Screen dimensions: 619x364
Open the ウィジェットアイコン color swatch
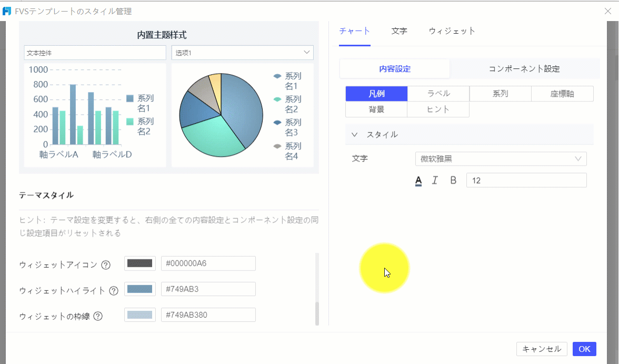point(140,264)
